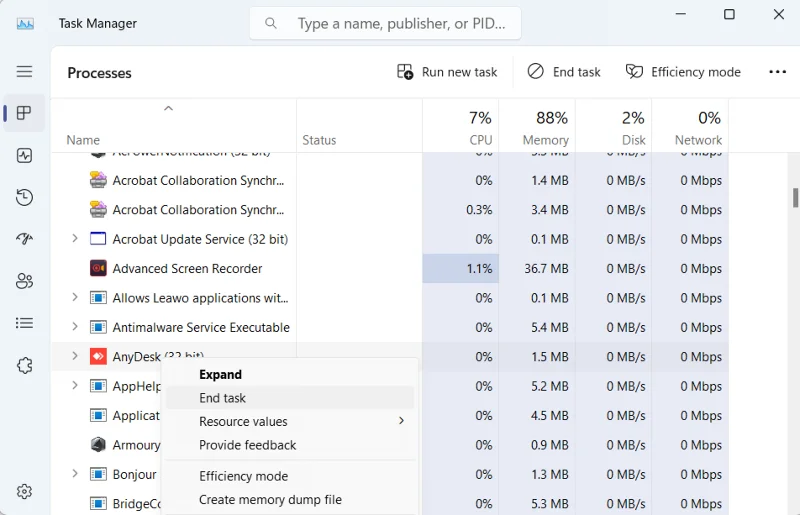Click the vertical scrollbar thumb

[x=795, y=198]
